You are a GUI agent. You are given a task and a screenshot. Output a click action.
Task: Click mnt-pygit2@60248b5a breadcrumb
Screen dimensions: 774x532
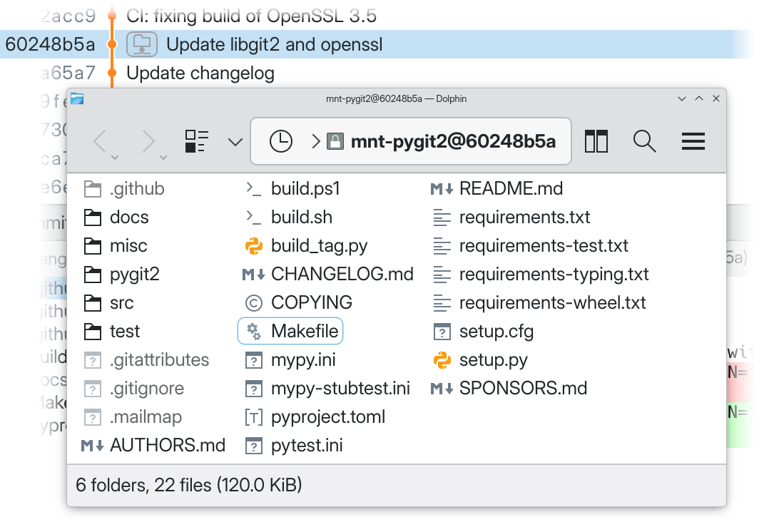tap(452, 141)
